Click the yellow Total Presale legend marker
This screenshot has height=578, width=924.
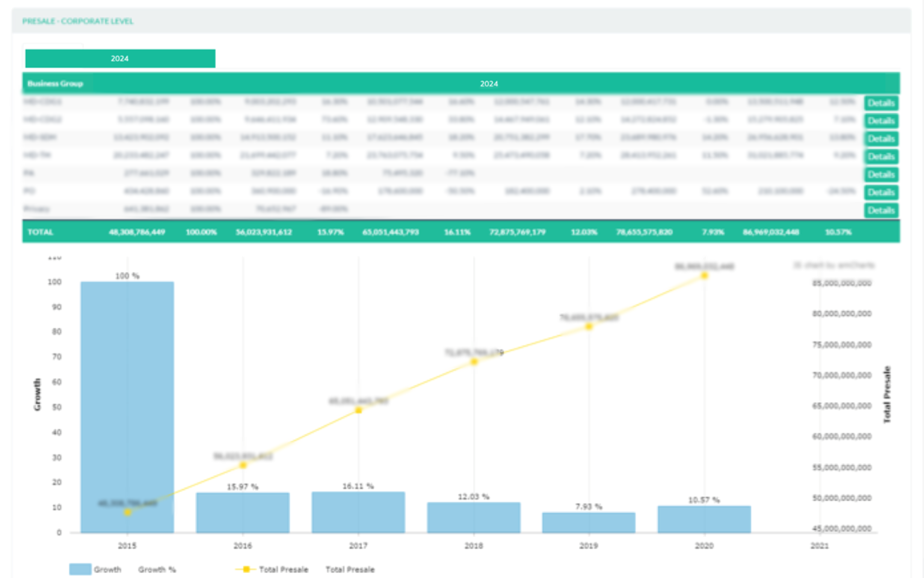[x=246, y=569]
